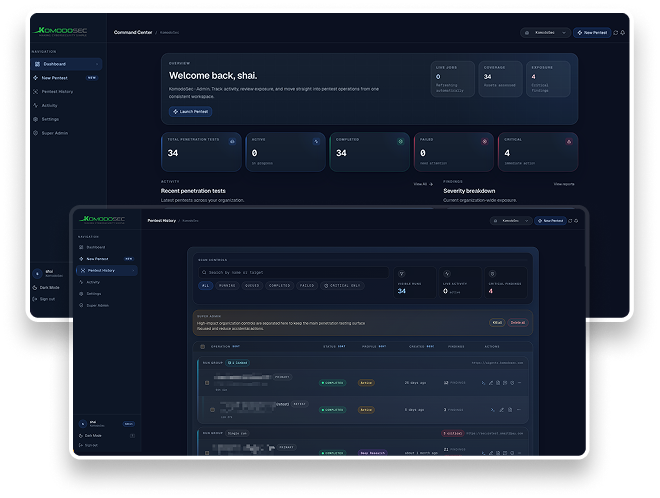The height and width of the screenshot is (498, 660).
Task: Click New Pentest button in Pentest History header
Action: pos(550,221)
